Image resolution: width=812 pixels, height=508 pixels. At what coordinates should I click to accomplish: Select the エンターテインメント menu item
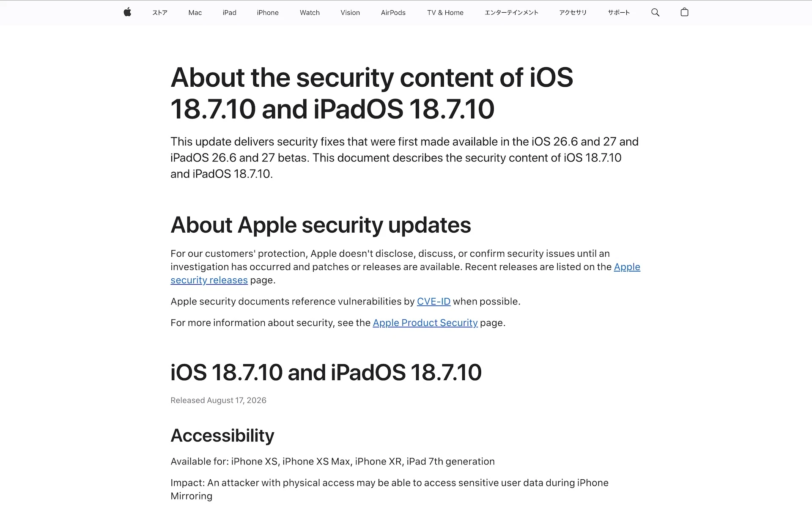tap(511, 13)
